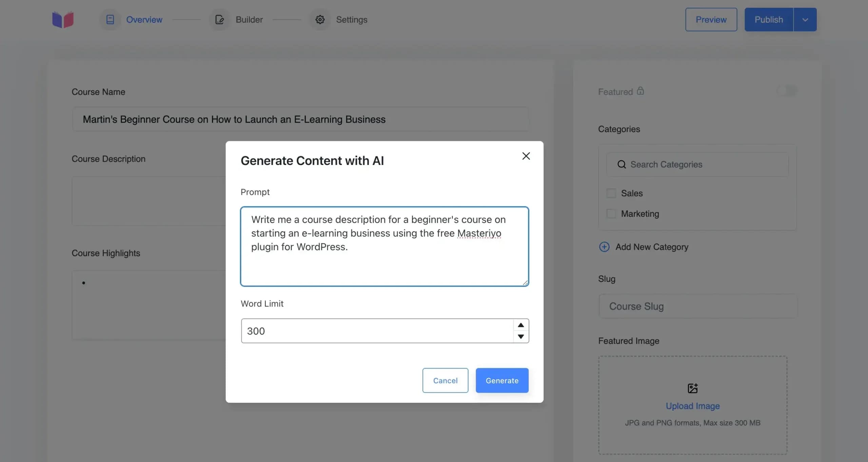Click the 'Marketing' category label
This screenshot has height=462, width=868.
click(x=640, y=214)
